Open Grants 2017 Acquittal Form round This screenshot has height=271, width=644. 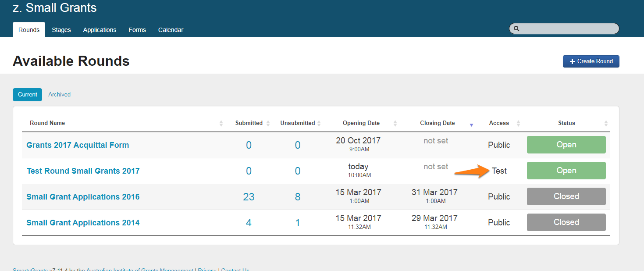coord(78,145)
